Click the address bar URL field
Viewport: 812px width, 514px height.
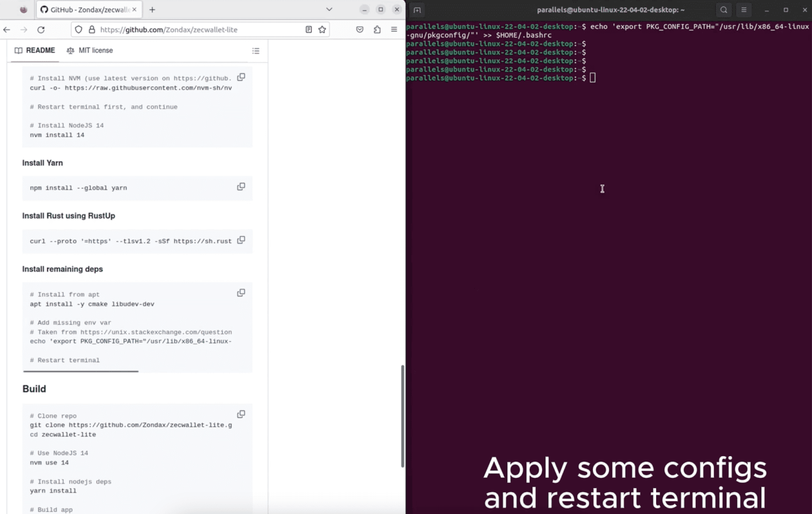coord(200,29)
